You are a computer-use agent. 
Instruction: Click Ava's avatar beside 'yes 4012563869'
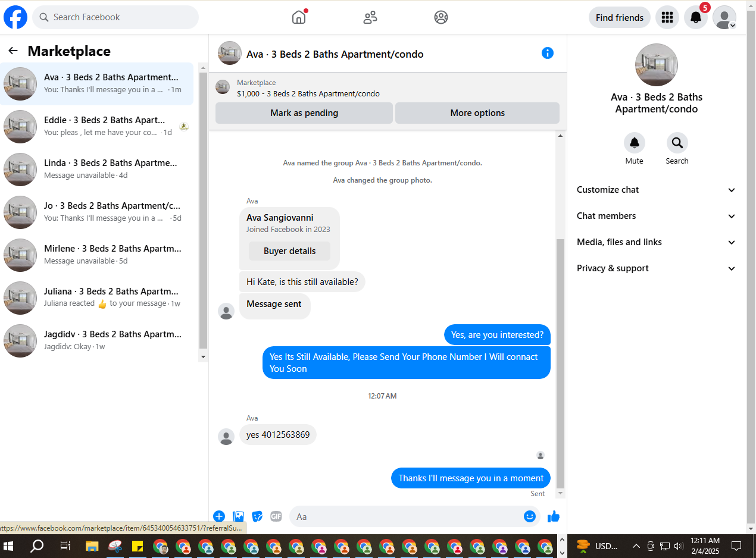coord(226,437)
